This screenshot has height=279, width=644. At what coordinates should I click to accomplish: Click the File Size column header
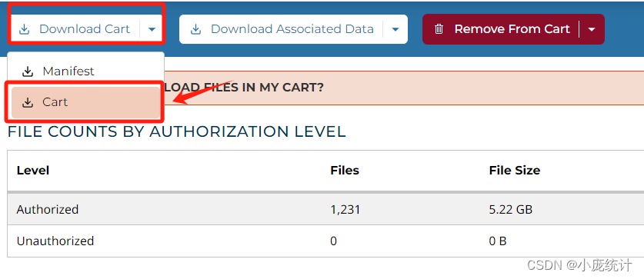pyautogui.click(x=514, y=171)
